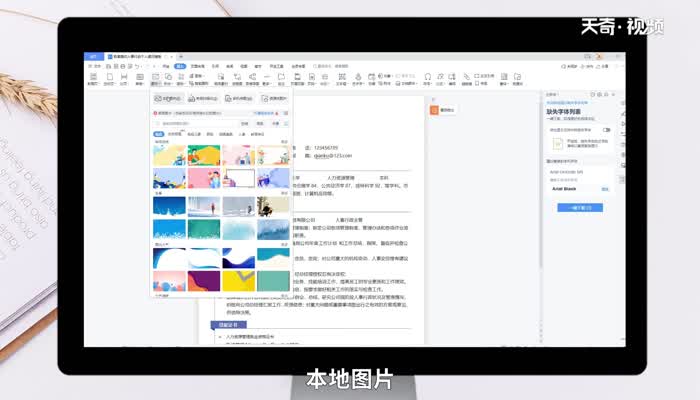Click the Arial Black font entry
Viewport: 700px width, 400px height.
(x=564, y=189)
